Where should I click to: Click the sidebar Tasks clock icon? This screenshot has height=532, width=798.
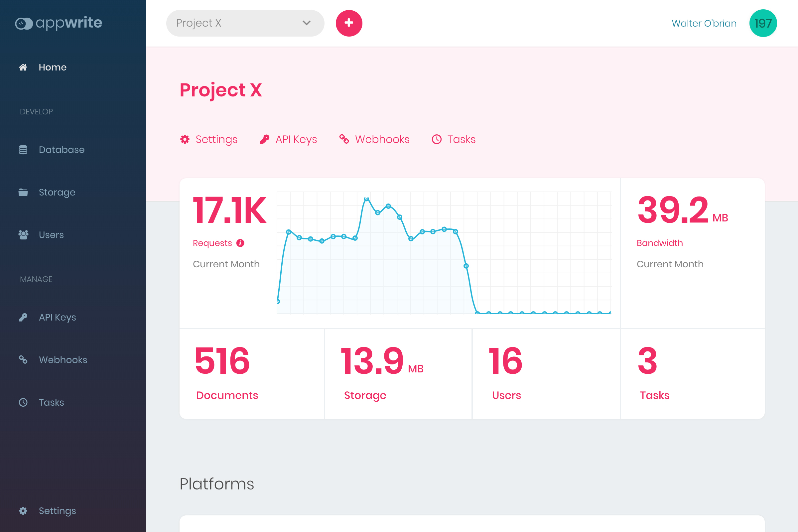[23, 402]
